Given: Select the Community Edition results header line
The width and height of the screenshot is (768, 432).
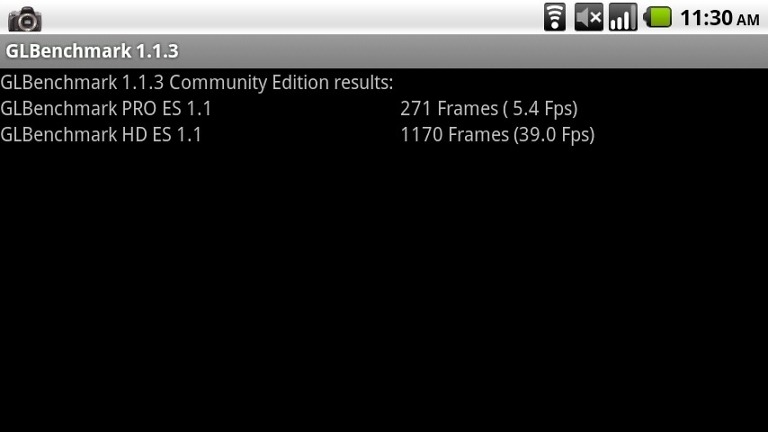Looking at the screenshot, I should tap(196, 82).
